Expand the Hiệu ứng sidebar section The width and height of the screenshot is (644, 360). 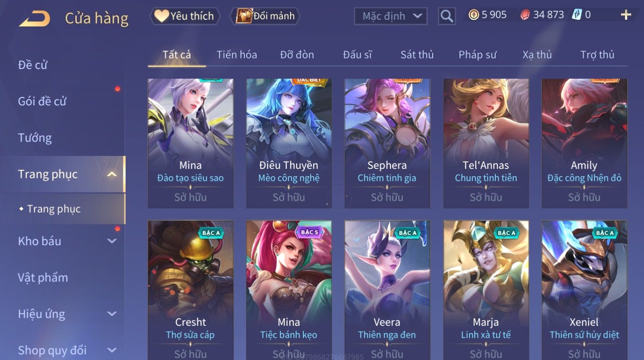(x=112, y=314)
